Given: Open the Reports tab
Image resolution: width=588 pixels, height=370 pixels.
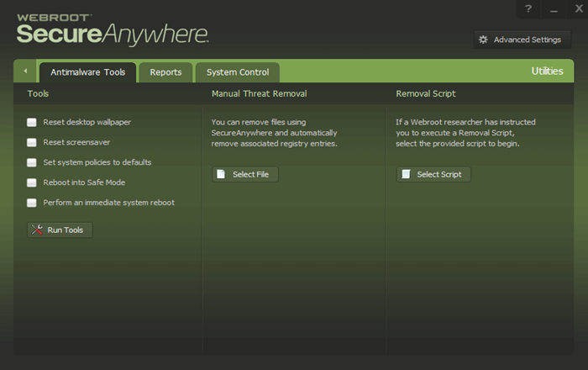Looking at the screenshot, I should point(165,72).
